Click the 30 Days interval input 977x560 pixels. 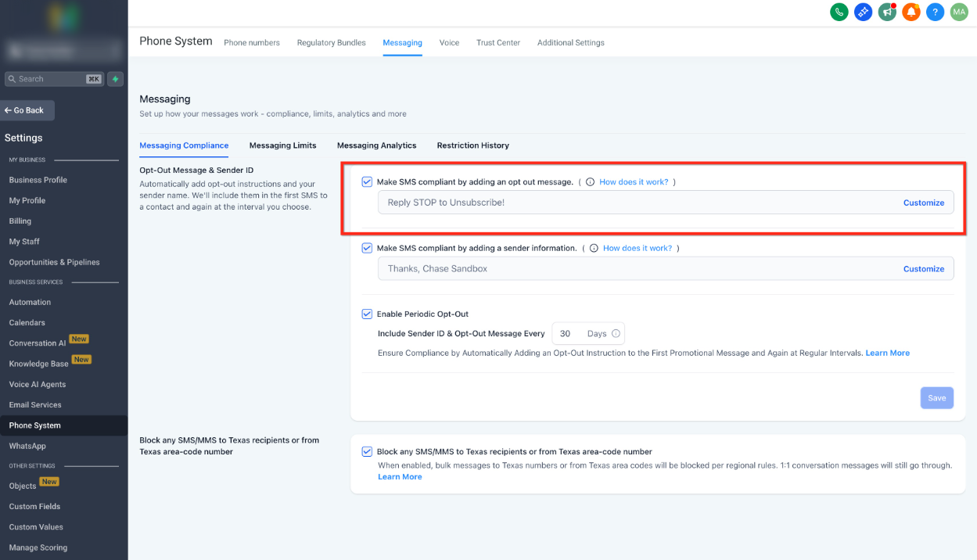[x=588, y=333]
